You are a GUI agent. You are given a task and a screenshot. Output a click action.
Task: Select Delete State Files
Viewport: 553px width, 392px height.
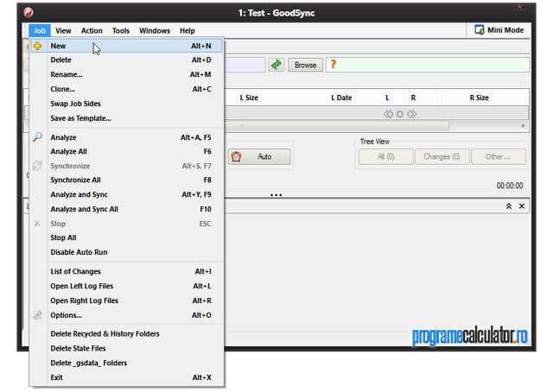click(x=126, y=348)
